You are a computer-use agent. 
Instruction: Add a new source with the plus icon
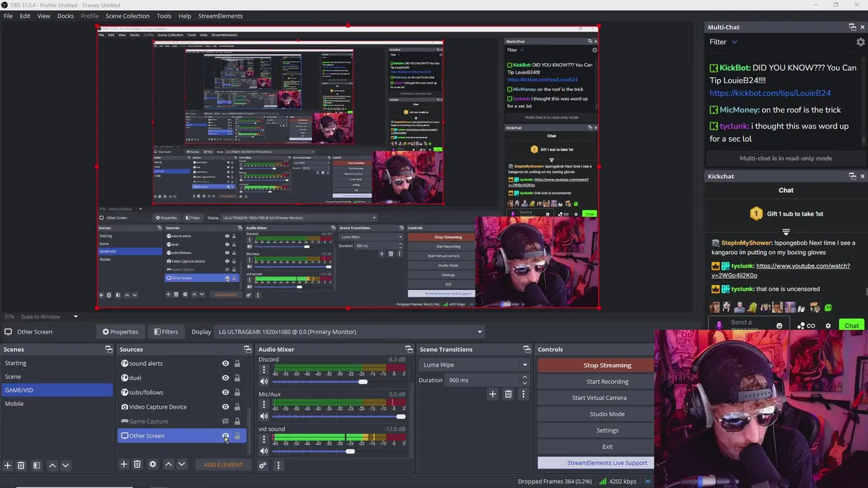(123, 464)
